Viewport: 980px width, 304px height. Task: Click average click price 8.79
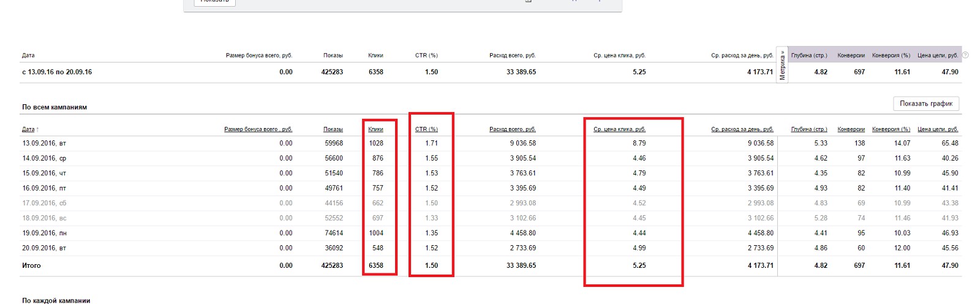click(639, 143)
